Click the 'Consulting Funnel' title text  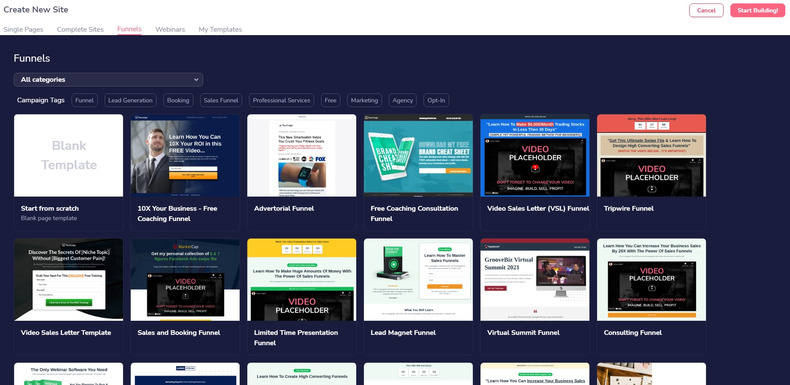(x=633, y=333)
